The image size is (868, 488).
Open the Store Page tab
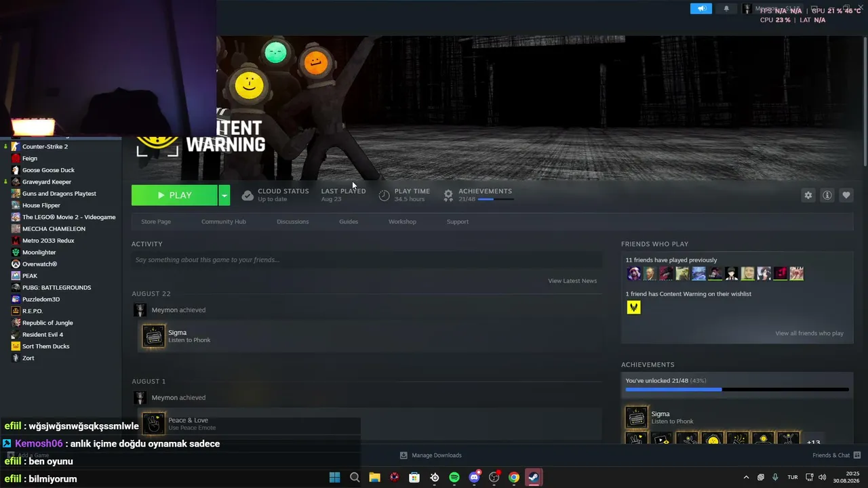click(156, 222)
